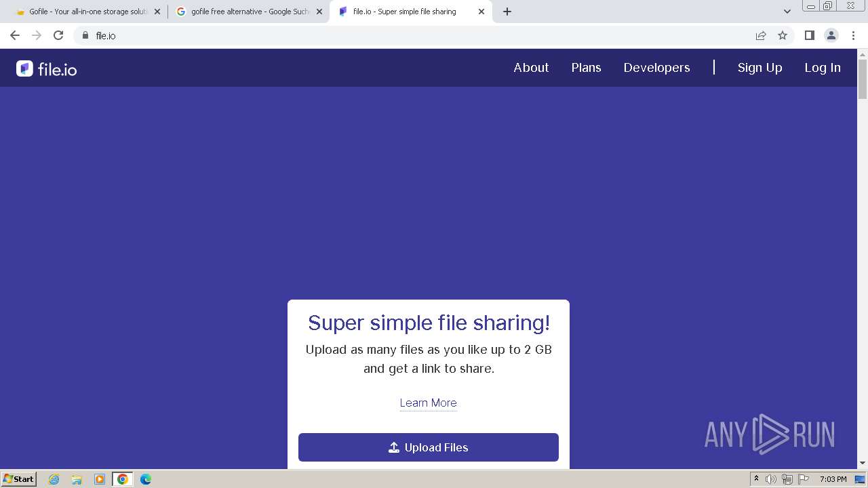
Task: Follow the Learn More link
Action: coord(428,403)
